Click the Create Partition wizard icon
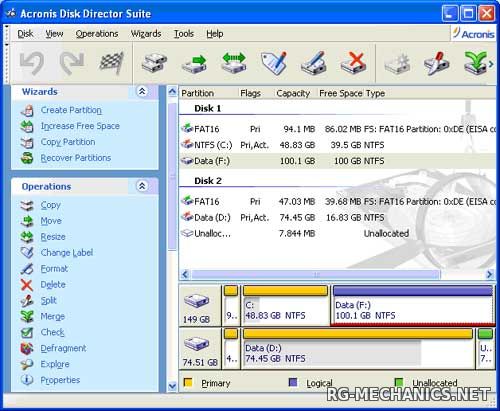Screen dimensions: 500x411 click(x=27, y=110)
